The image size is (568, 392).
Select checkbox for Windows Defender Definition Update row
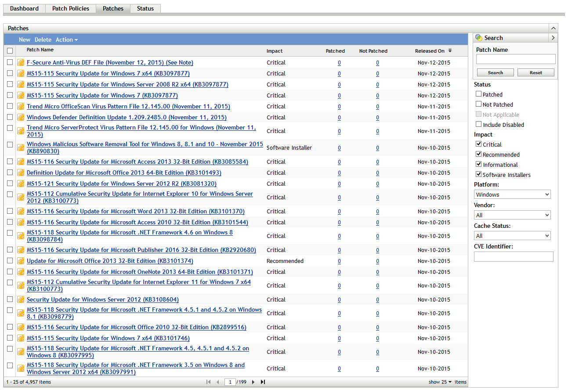pyautogui.click(x=10, y=117)
